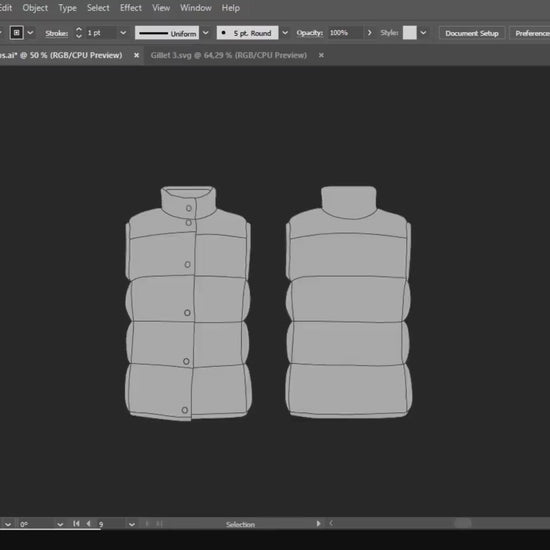The image size is (550, 550).
Task: Click the graphic Style swatch
Action: tap(409, 33)
